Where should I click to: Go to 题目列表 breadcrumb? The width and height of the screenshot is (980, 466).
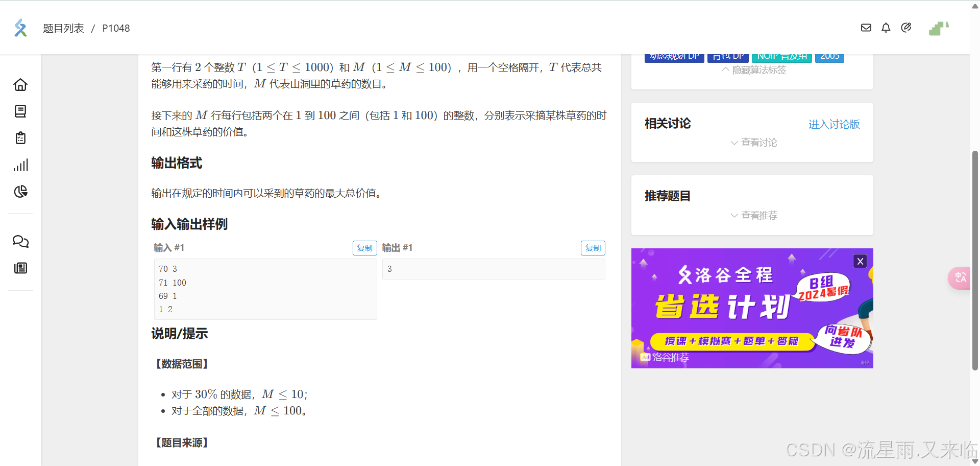(x=63, y=28)
